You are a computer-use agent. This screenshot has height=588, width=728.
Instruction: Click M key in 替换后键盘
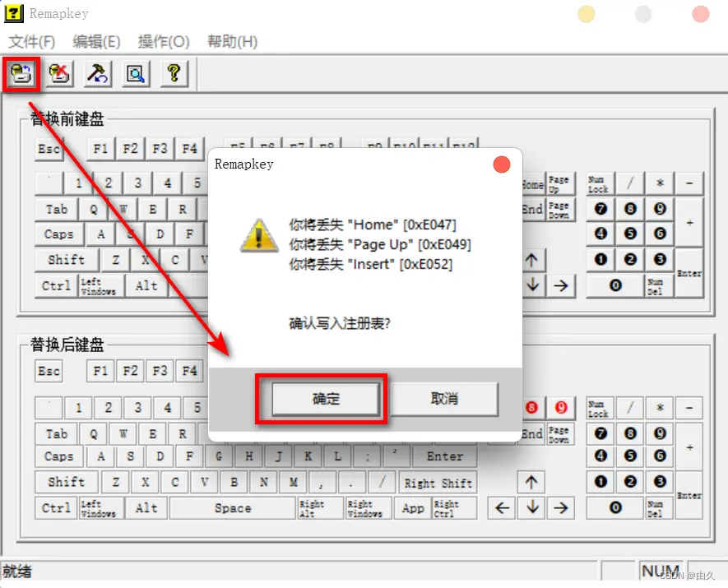click(x=294, y=482)
